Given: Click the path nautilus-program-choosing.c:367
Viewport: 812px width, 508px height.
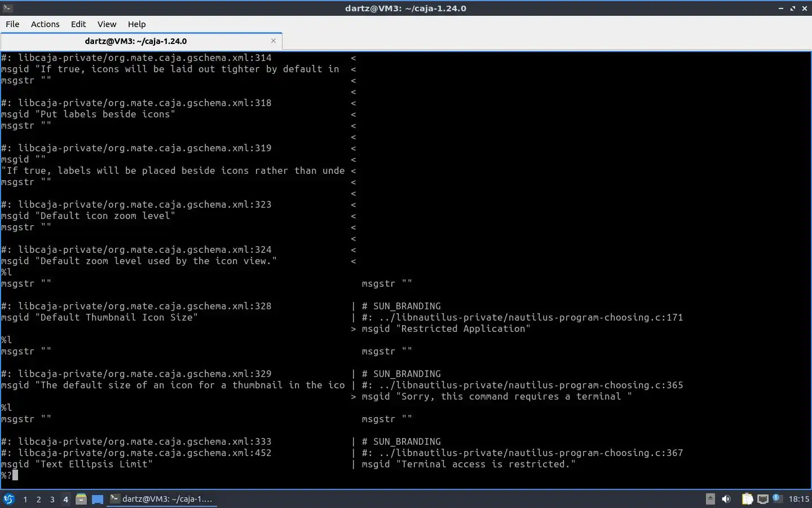Looking at the screenshot, I should point(595,453).
